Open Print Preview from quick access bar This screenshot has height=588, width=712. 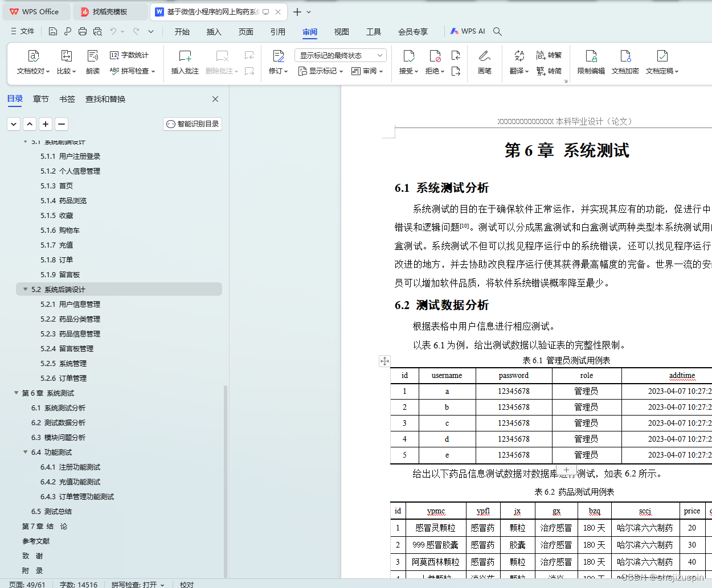click(97, 31)
